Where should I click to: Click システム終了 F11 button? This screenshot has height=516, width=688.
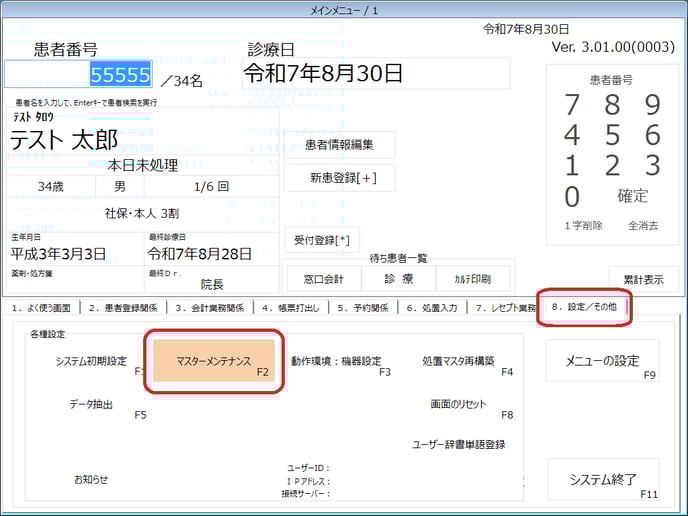(603, 479)
